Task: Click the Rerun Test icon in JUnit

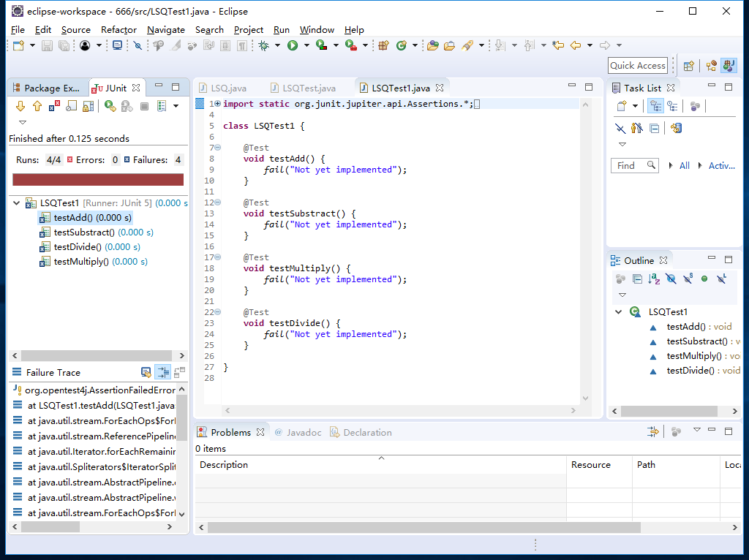Action: click(x=110, y=106)
